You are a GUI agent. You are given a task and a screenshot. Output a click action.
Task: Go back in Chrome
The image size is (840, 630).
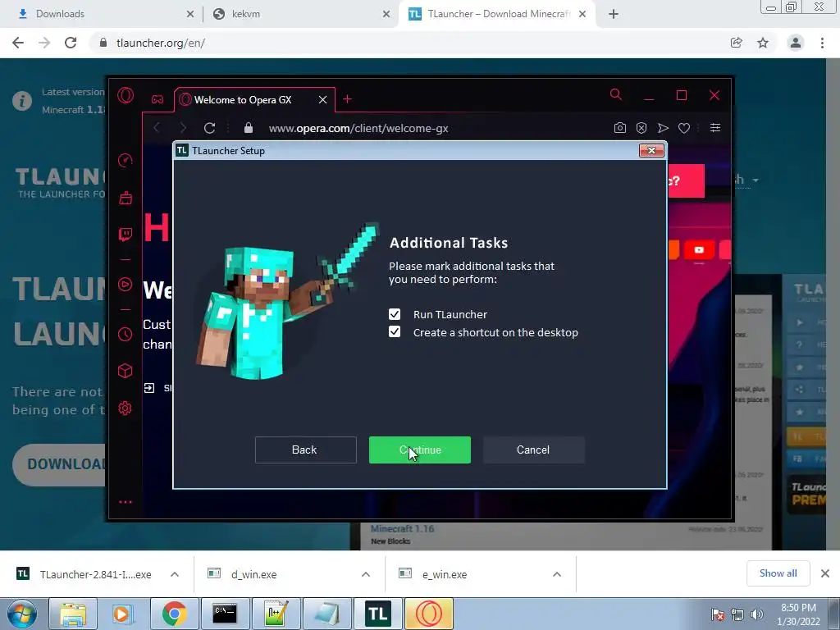click(x=18, y=43)
